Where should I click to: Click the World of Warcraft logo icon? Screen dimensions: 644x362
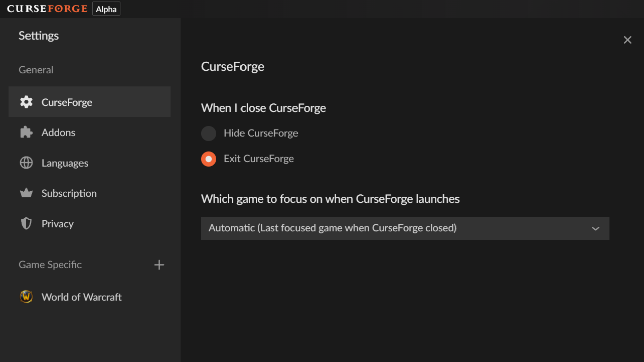26,297
